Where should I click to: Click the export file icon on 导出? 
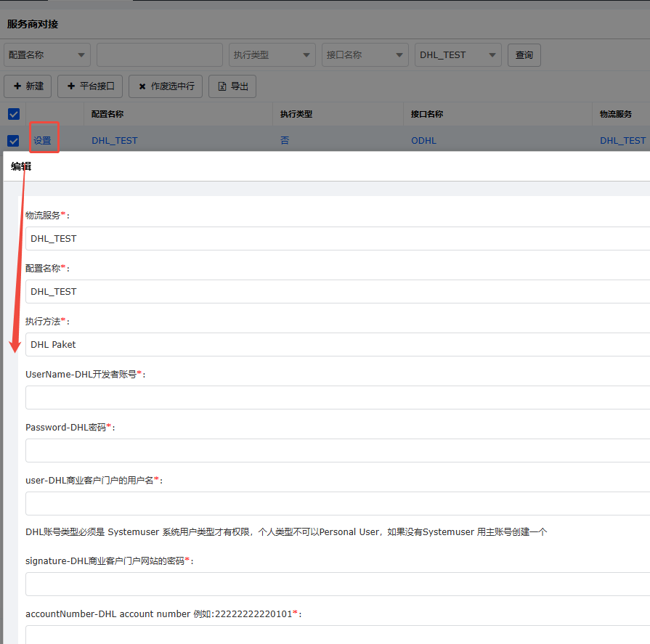pos(222,86)
